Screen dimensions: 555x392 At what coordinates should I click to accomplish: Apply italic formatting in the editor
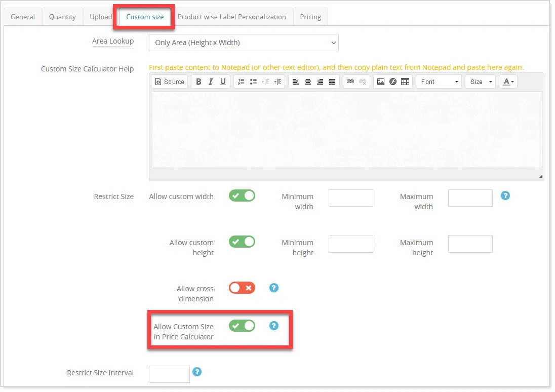[x=211, y=82]
